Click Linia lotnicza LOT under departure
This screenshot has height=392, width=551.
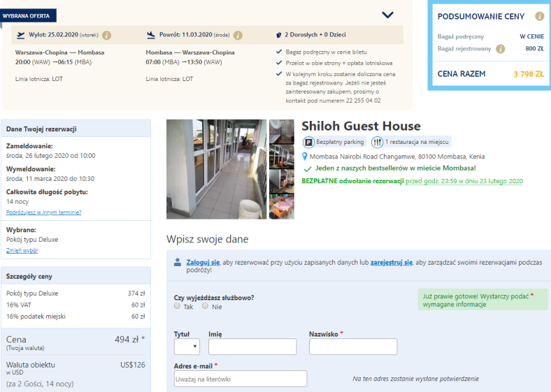tap(39, 79)
